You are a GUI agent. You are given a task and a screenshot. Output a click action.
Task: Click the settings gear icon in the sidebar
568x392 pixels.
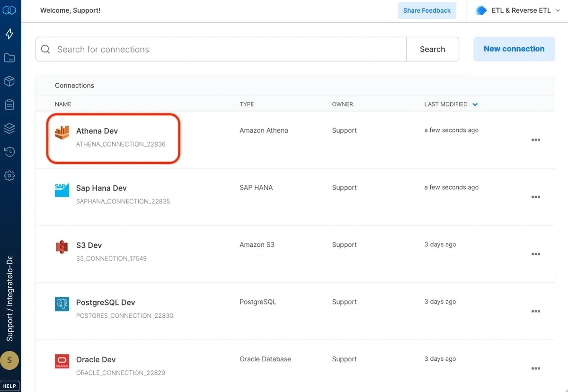(10, 175)
